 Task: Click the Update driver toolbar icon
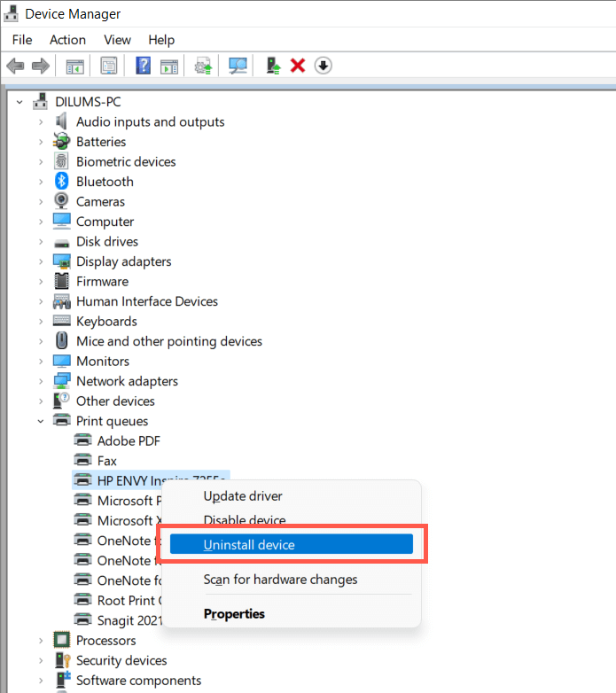[x=203, y=66]
